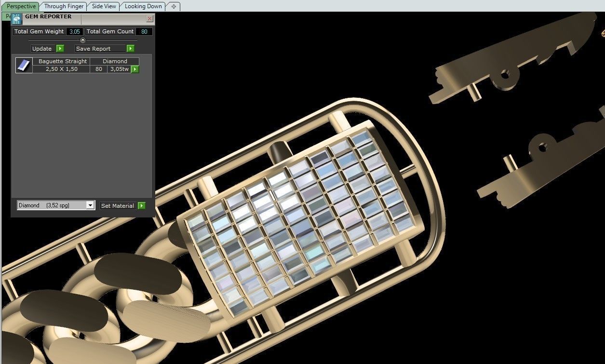
Task: Click the Total Gem Weight value field
Action: point(74,31)
